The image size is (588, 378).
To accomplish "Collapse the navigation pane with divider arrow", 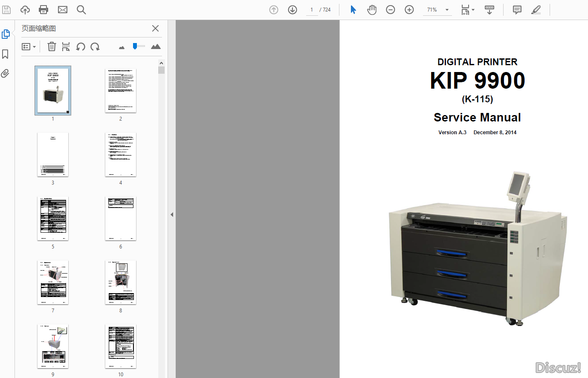I will [x=172, y=214].
